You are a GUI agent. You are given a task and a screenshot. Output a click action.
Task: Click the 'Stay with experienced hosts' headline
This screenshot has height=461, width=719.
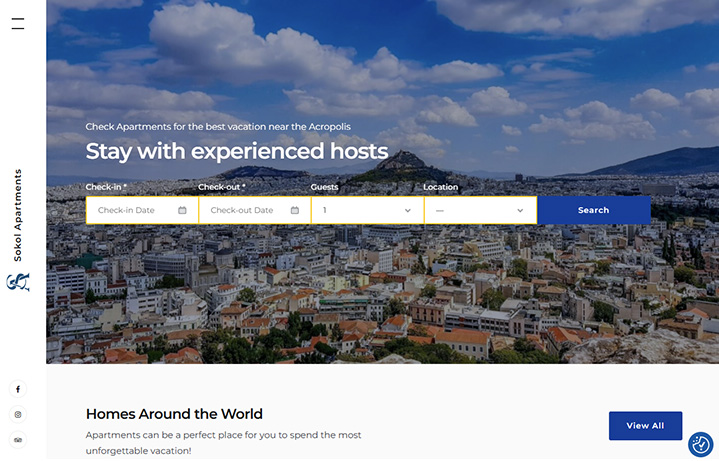click(x=236, y=151)
